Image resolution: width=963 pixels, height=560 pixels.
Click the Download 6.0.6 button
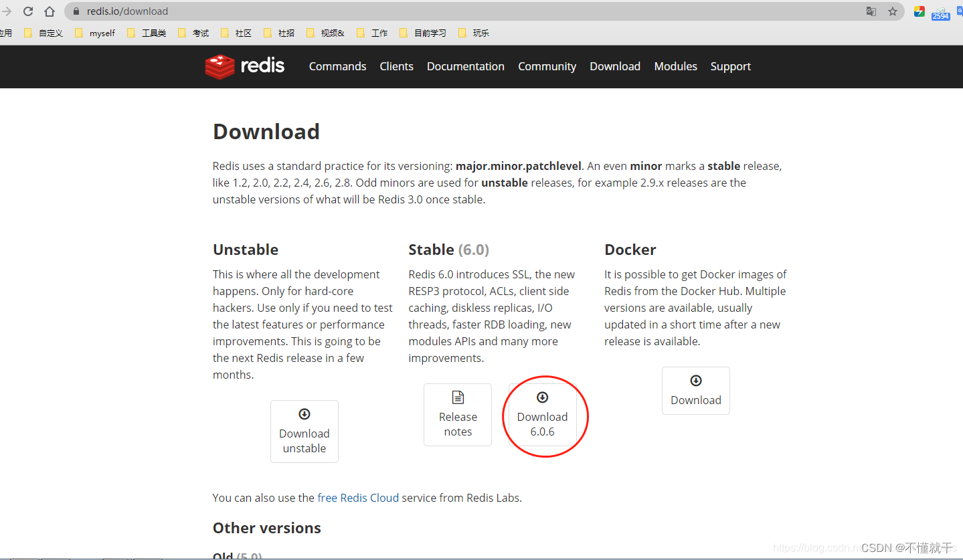[x=543, y=415]
